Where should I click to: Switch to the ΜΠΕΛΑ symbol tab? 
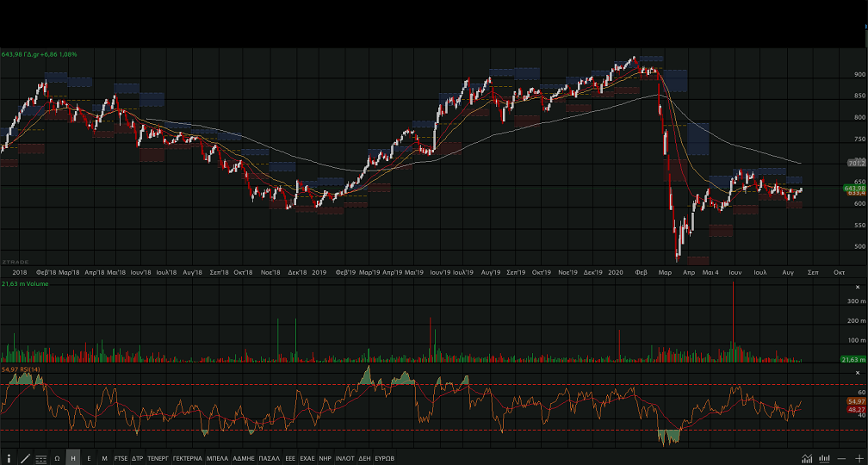(217, 458)
